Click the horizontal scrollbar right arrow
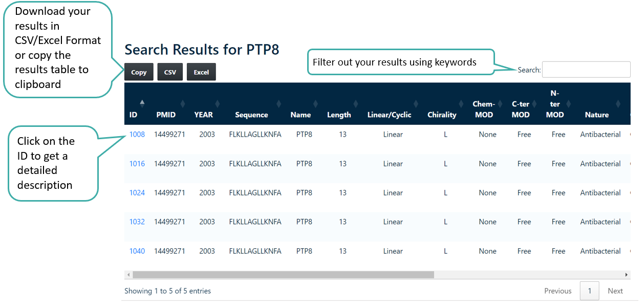Screen dimensions: 644x306 click(626, 275)
